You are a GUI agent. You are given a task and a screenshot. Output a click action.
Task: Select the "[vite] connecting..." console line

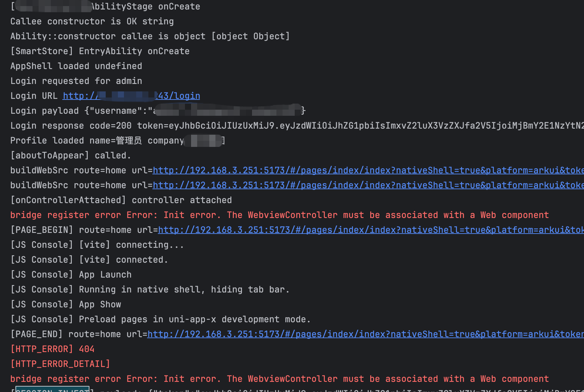point(97,245)
